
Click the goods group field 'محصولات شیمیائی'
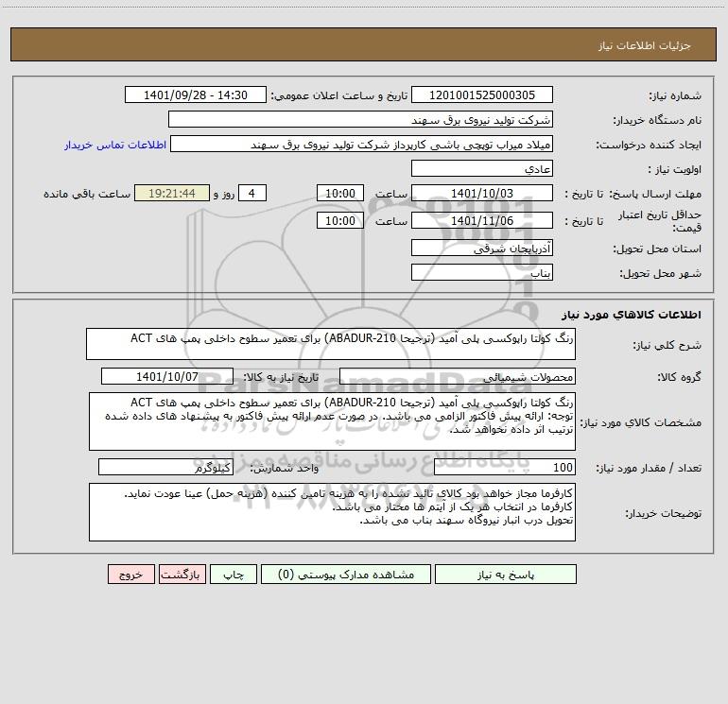point(458,377)
